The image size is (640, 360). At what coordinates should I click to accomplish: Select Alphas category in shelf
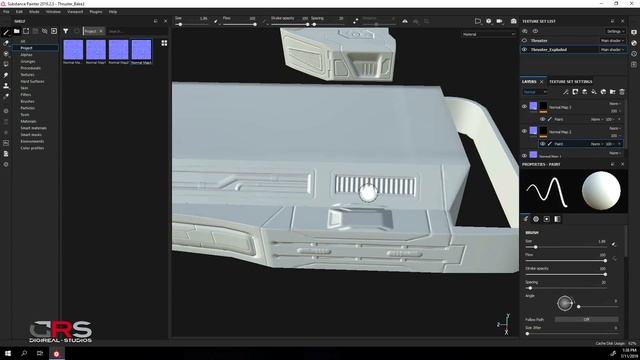tap(27, 55)
